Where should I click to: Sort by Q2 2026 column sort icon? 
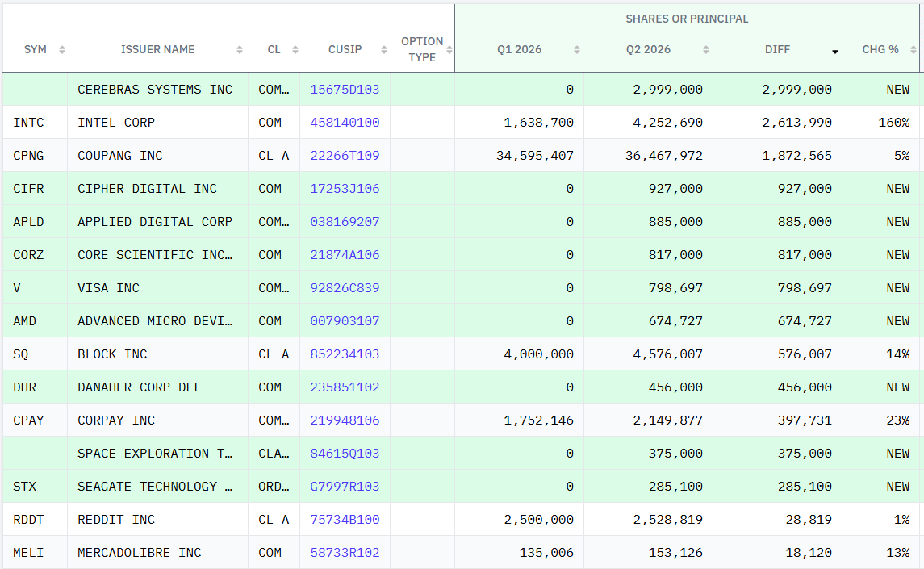pos(706,50)
